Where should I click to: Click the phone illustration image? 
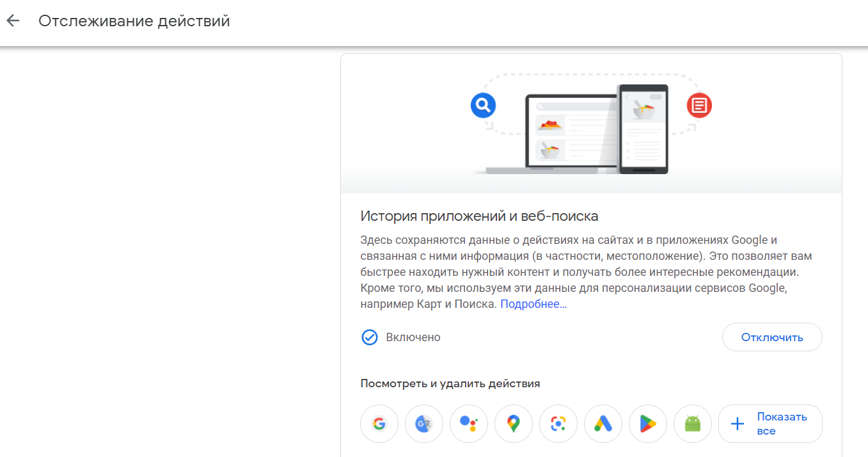click(x=643, y=129)
